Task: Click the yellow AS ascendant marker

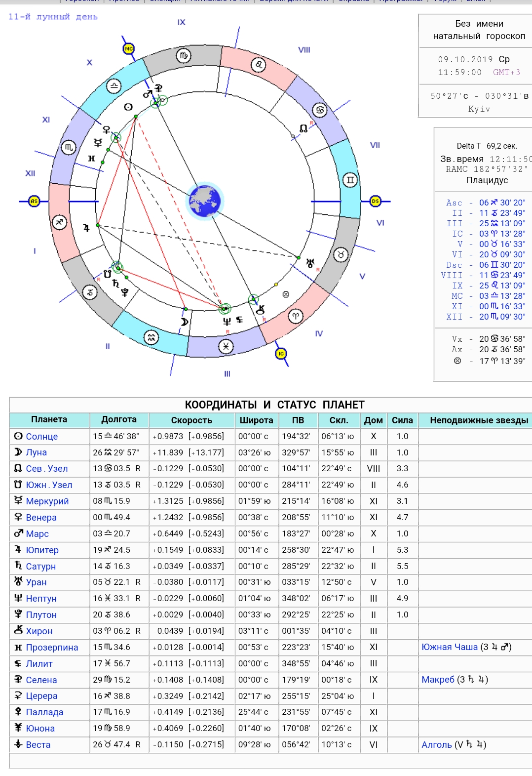Action: 34,201
